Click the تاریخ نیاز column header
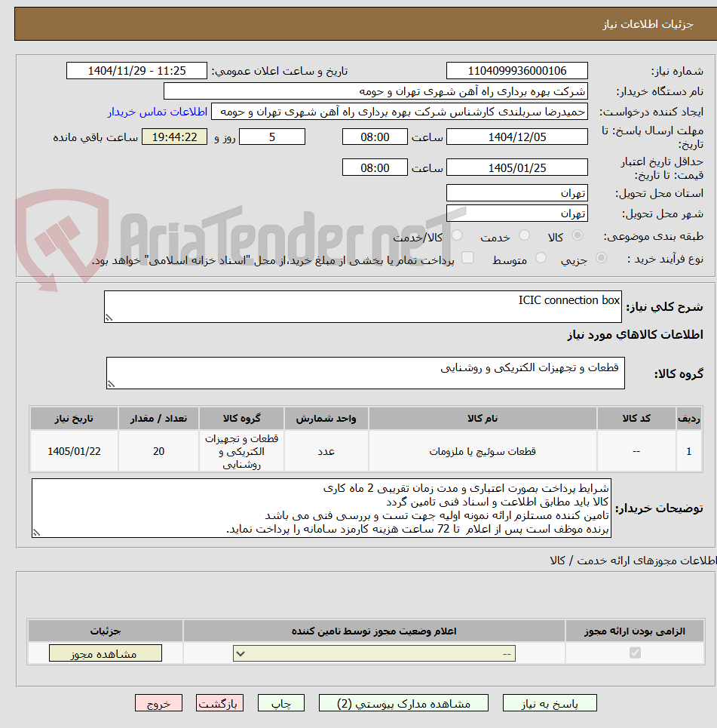 pos(74,419)
